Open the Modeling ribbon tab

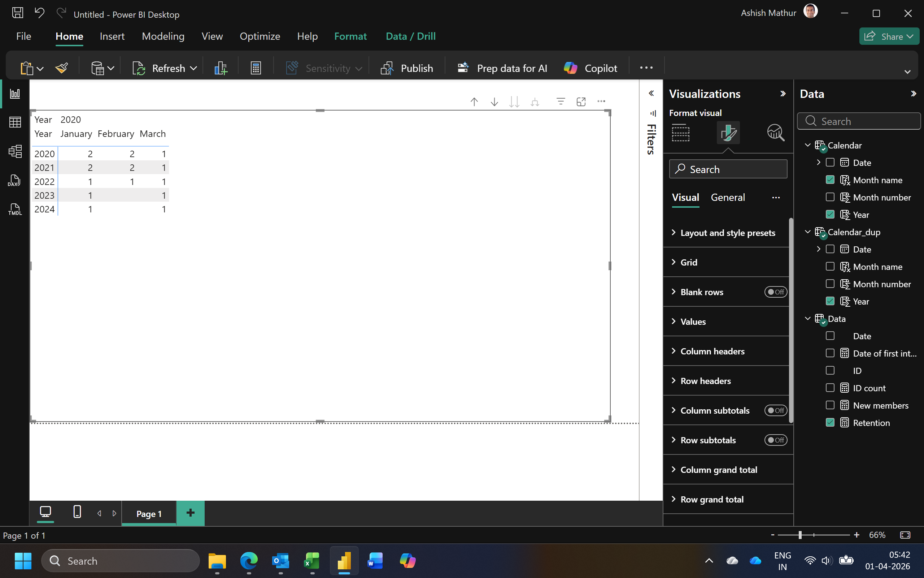click(163, 36)
